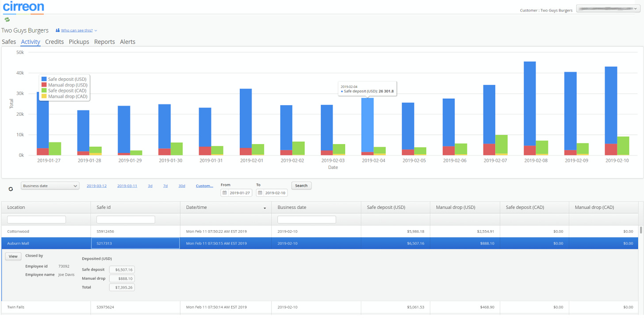Select the Cottonwood location row

(320, 232)
